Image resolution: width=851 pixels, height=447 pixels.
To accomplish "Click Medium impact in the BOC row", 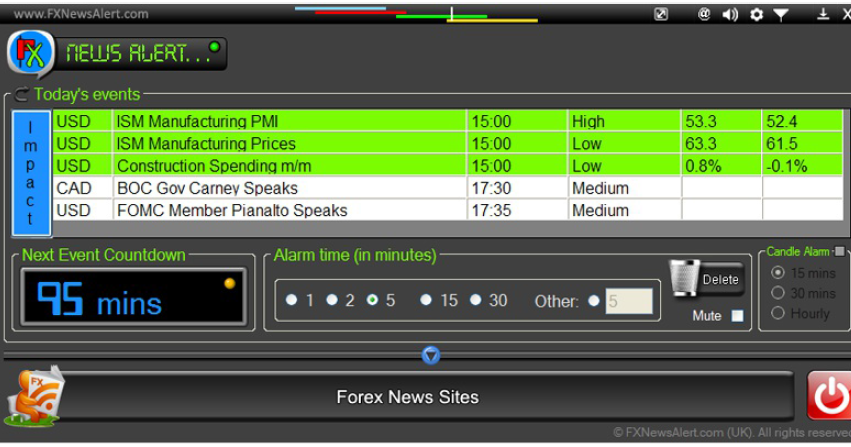I will pos(624,188).
